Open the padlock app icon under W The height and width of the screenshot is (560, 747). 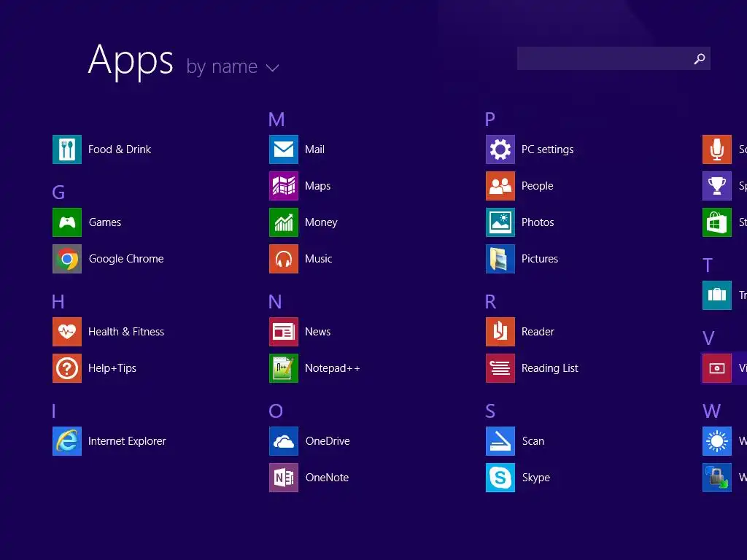(x=717, y=478)
